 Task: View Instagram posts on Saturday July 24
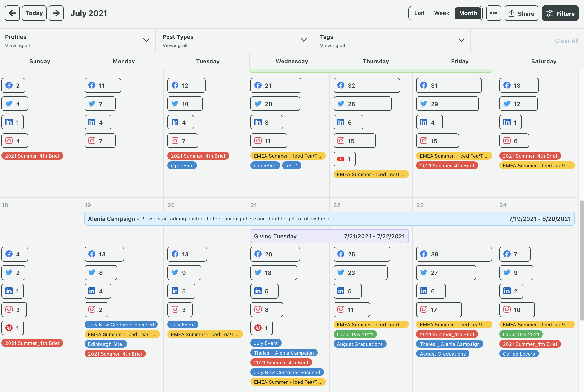pos(517,310)
